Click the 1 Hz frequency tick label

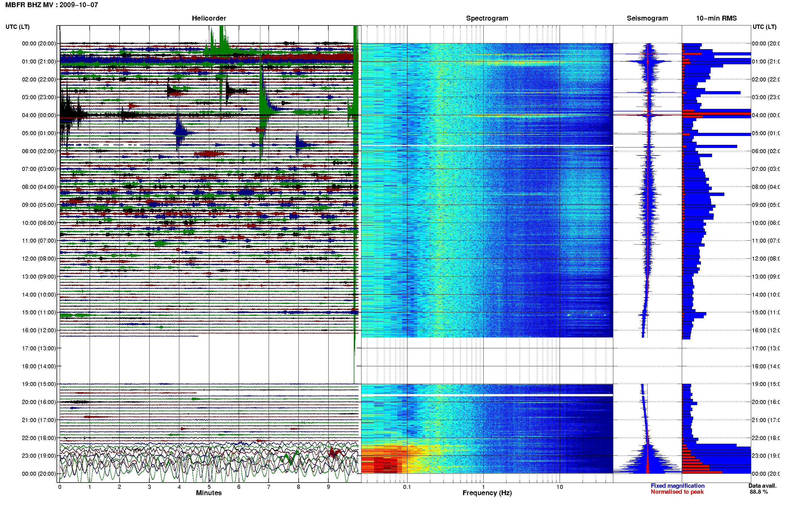click(483, 487)
